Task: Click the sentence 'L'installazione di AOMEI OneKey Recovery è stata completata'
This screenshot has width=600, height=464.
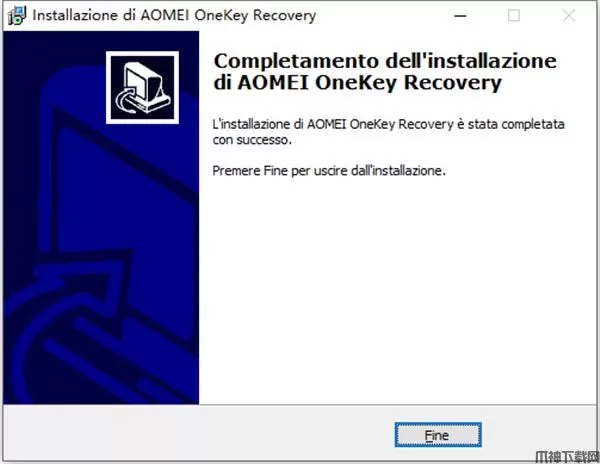Action: pyautogui.click(x=388, y=124)
